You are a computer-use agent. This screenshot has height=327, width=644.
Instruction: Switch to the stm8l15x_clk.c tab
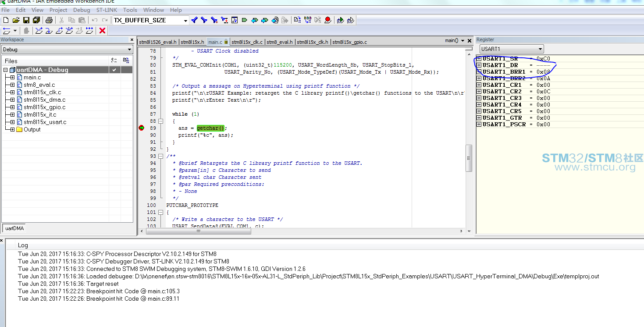coord(247,42)
